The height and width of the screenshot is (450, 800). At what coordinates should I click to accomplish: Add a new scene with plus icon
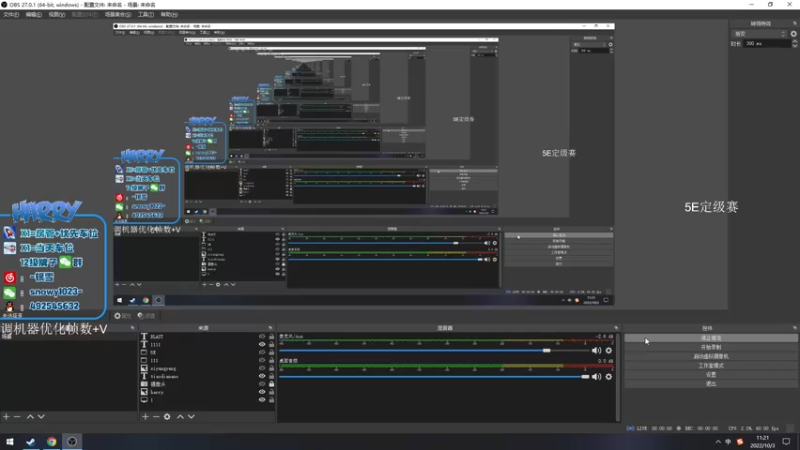tap(6, 417)
